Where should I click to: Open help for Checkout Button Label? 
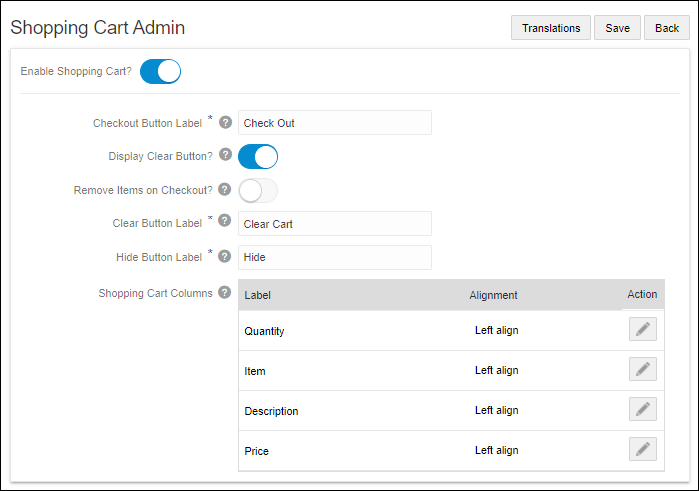pos(225,123)
